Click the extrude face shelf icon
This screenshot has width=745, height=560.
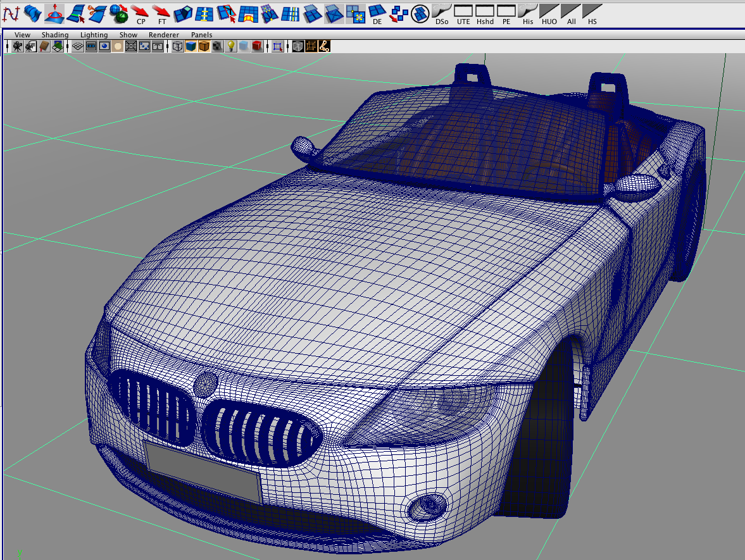click(x=183, y=13)
